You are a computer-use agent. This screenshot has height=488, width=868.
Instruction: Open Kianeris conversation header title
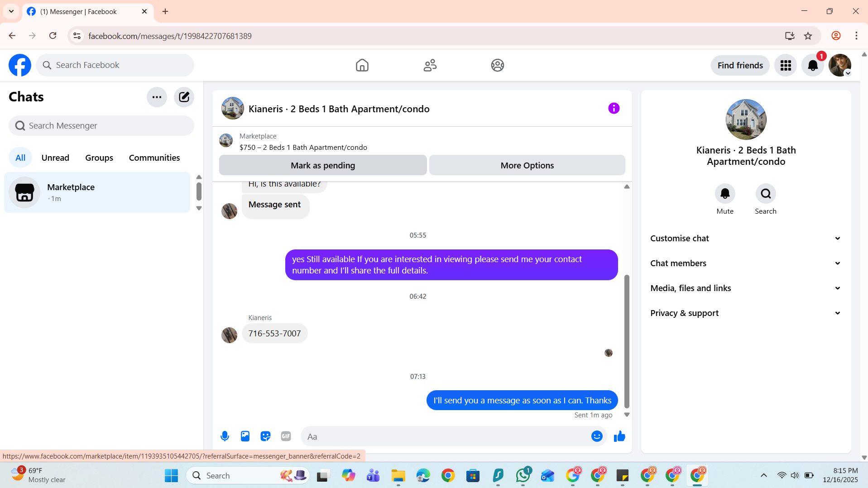339,109
